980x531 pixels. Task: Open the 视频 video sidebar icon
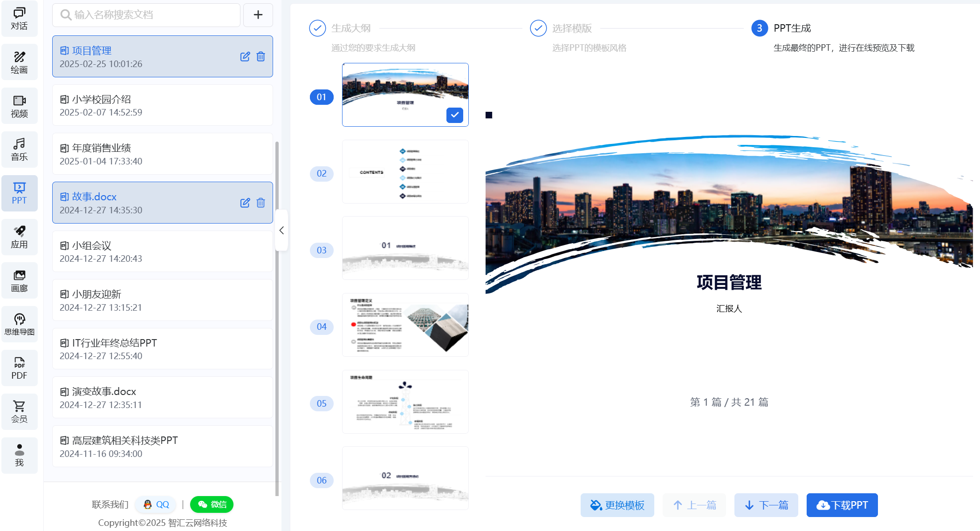(19, 106)
